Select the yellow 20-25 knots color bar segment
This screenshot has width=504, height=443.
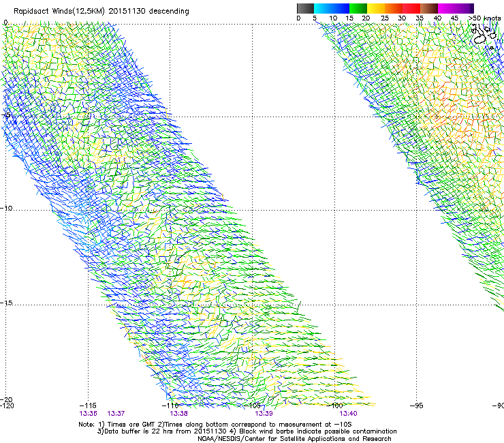[x=376, y=8]
